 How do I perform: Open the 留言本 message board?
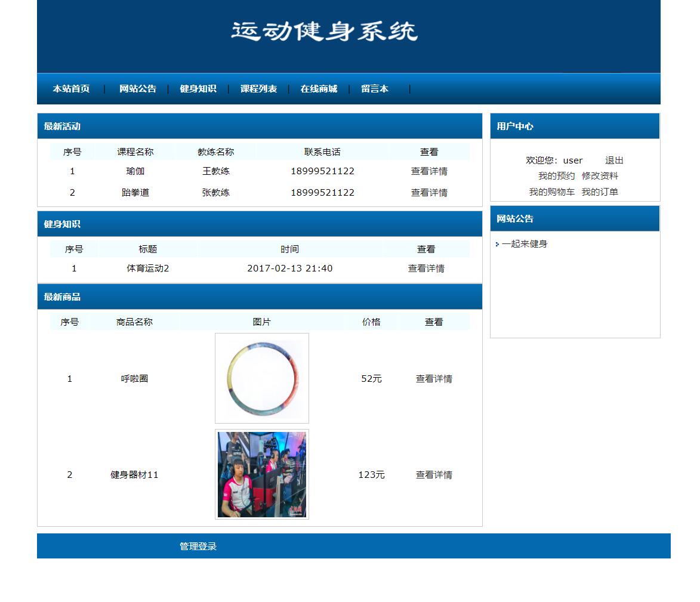point(375,88)
